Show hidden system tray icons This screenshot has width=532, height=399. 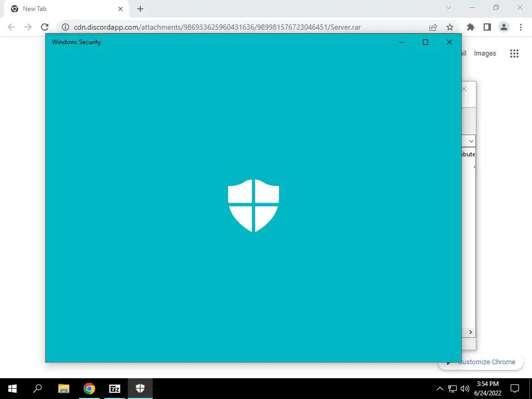pos(440,389)
